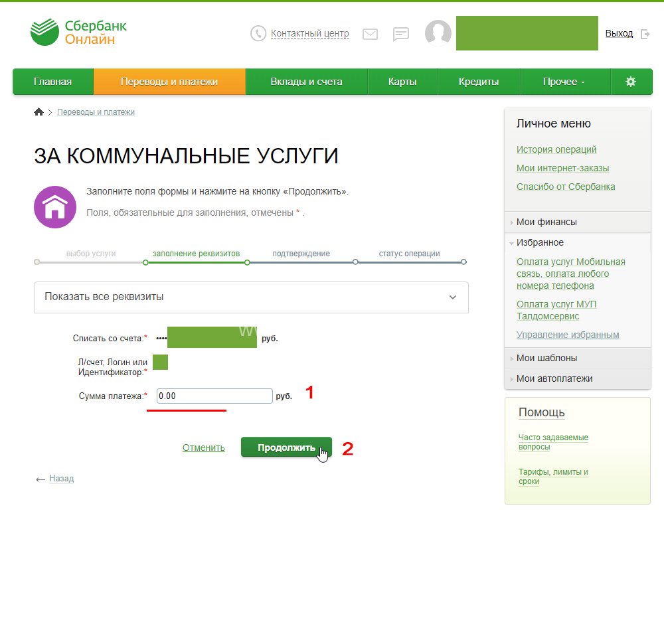This screenshot has height=644, width=664.
Task: Open 'История операций' link
Action: point(556,149)
